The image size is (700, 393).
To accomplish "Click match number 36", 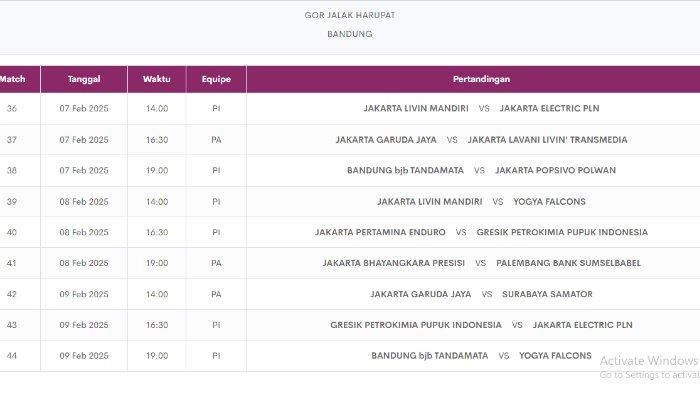I will tap(12, 109).
